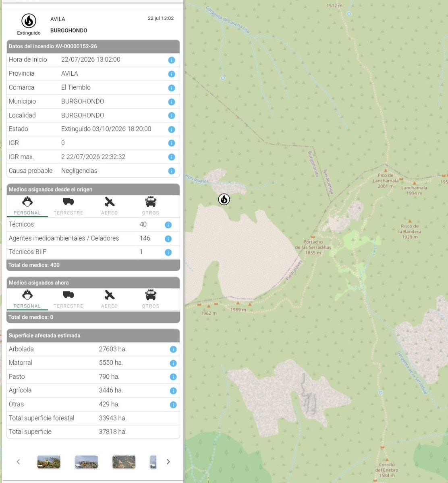Click info icon in Municipio row
Screen dimensions: 448x483
pyautogui.click(x=171, y=102)
